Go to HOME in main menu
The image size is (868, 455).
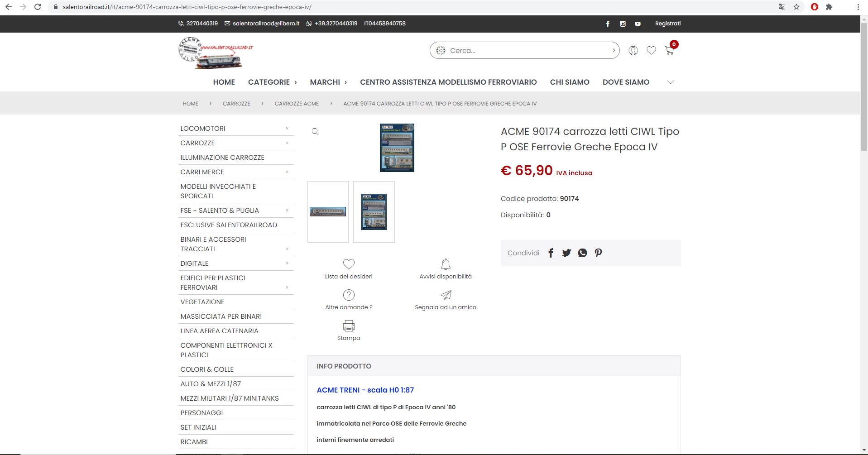point(224,82)
